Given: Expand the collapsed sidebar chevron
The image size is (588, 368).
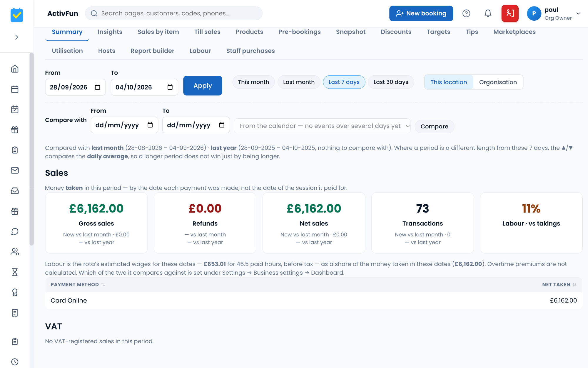Looking at the screenshot, I should (x=16, y=37).
